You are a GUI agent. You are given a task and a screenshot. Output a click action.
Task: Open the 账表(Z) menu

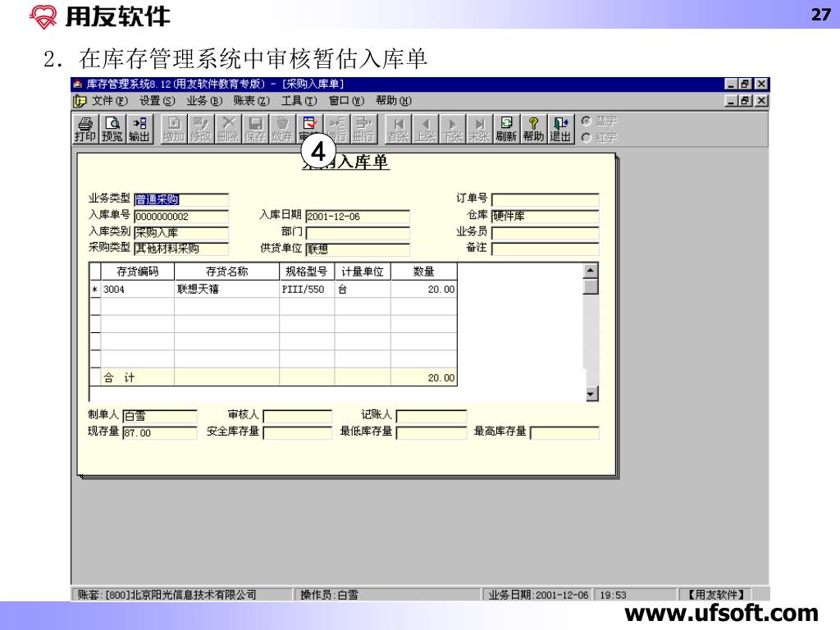coord(251,101)
